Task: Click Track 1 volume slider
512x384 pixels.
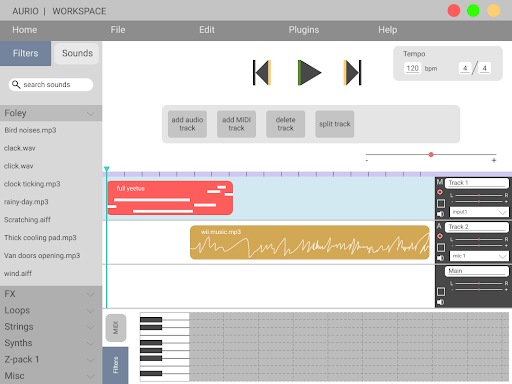Action: [479, 201]
